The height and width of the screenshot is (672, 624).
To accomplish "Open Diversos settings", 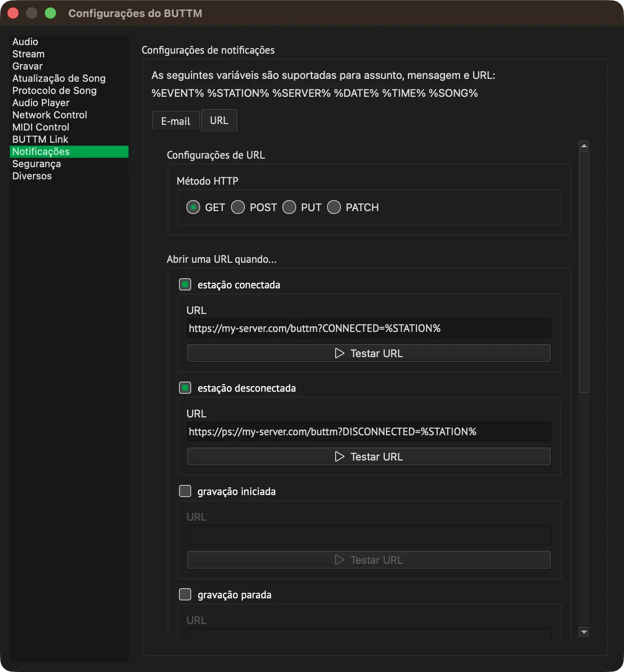I will tap(69, 176).
